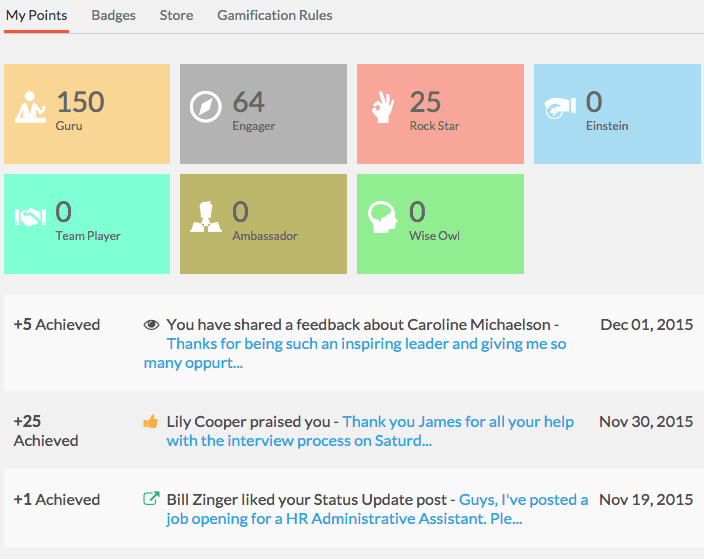704x559 pixels.
Task: Select the My Points tab
Action: pyautogui.click(x=36, y=16)
